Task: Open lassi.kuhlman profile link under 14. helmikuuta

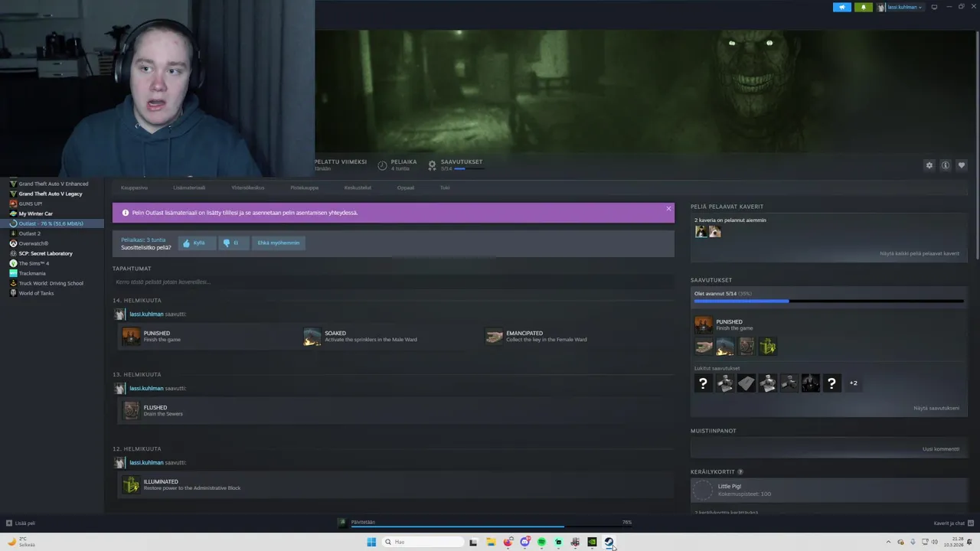Action: click(146, 314)
